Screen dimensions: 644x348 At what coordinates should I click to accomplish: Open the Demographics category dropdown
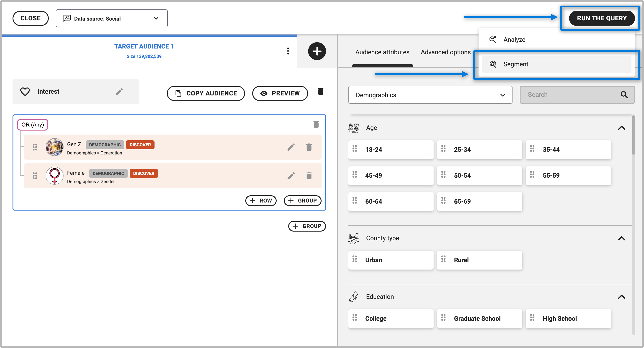point(430,95)
